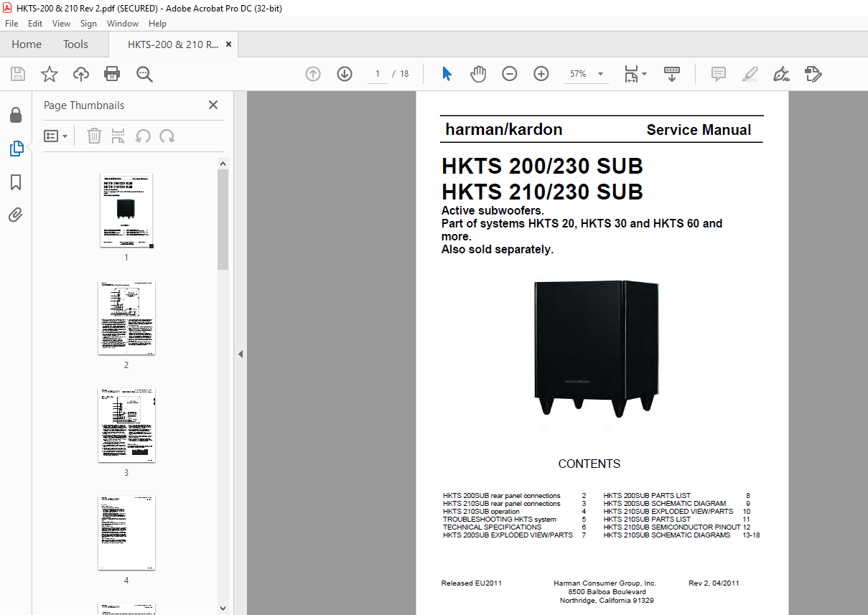Select the Highlight text tool

pyautogui.click(x=750, y=74)
